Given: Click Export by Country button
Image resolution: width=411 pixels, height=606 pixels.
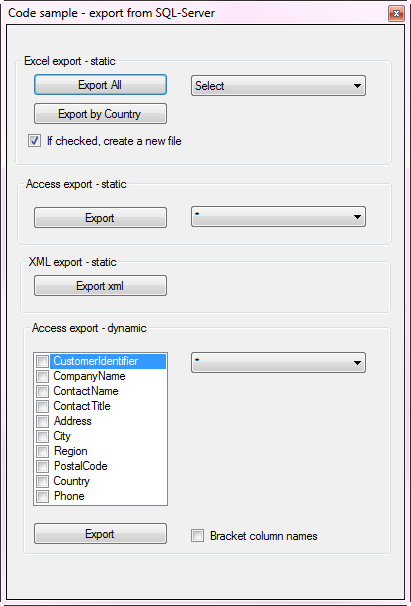Looking at the screenshot, I should (100, 114).
